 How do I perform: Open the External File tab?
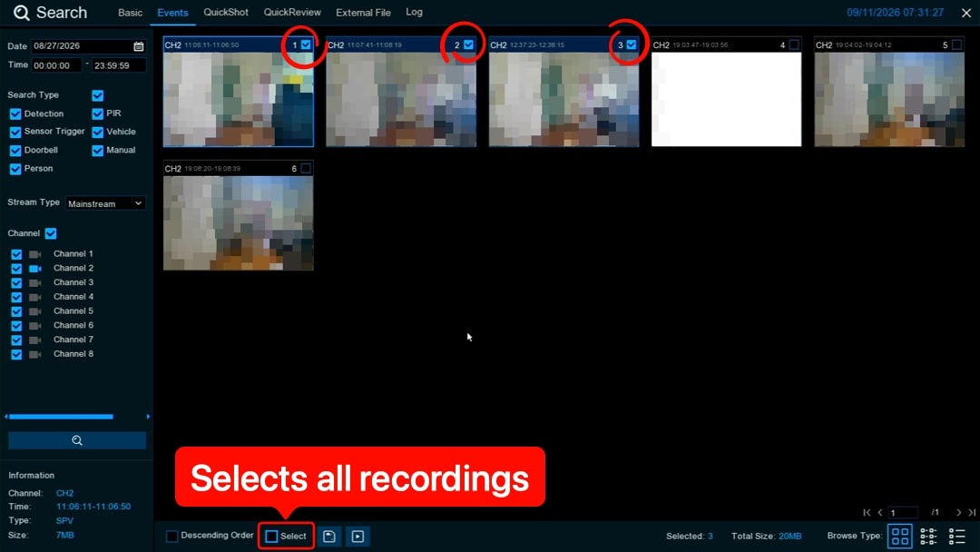[363, 13]
